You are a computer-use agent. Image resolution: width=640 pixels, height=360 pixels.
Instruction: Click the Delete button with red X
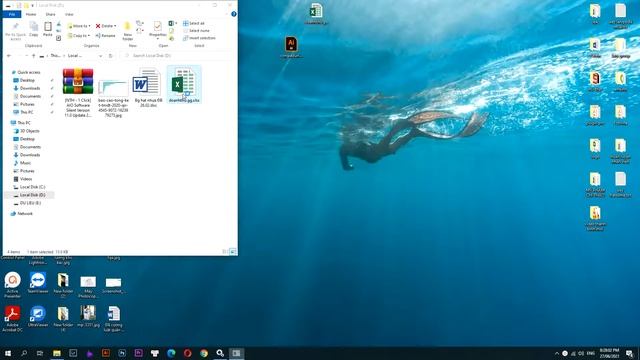[104, 26]
